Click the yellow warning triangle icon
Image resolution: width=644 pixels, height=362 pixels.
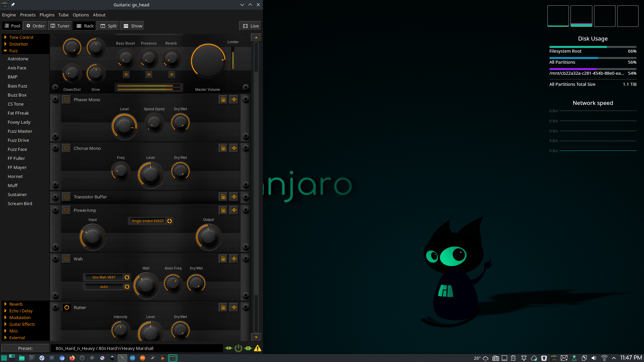click(x=257, y=348)
